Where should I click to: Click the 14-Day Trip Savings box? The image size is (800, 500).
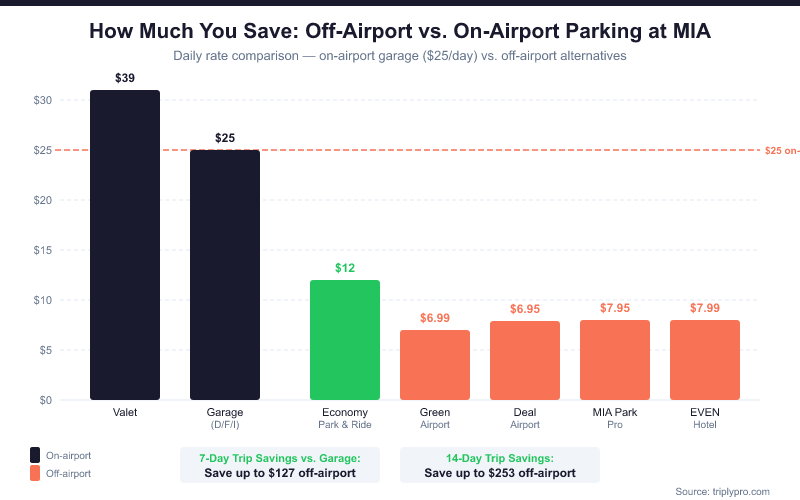coord(500,465)
